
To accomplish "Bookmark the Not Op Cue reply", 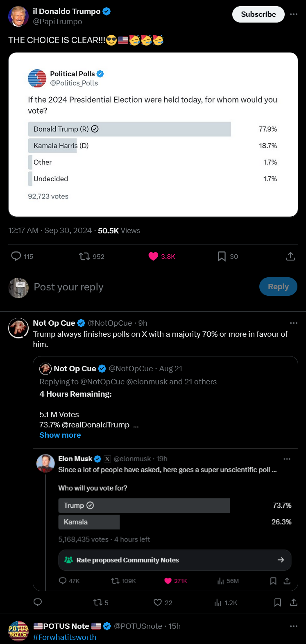I will [x=277, y=603].
